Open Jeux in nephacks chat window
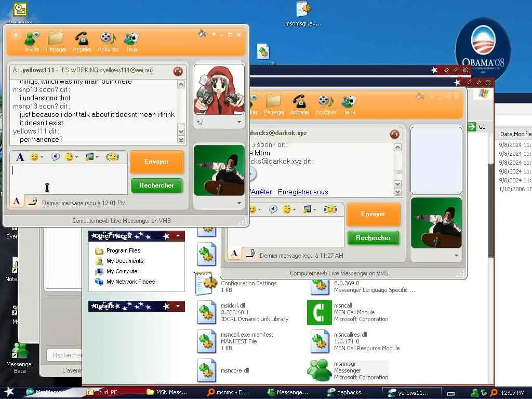The image size is (532, 399). [349, 105]
